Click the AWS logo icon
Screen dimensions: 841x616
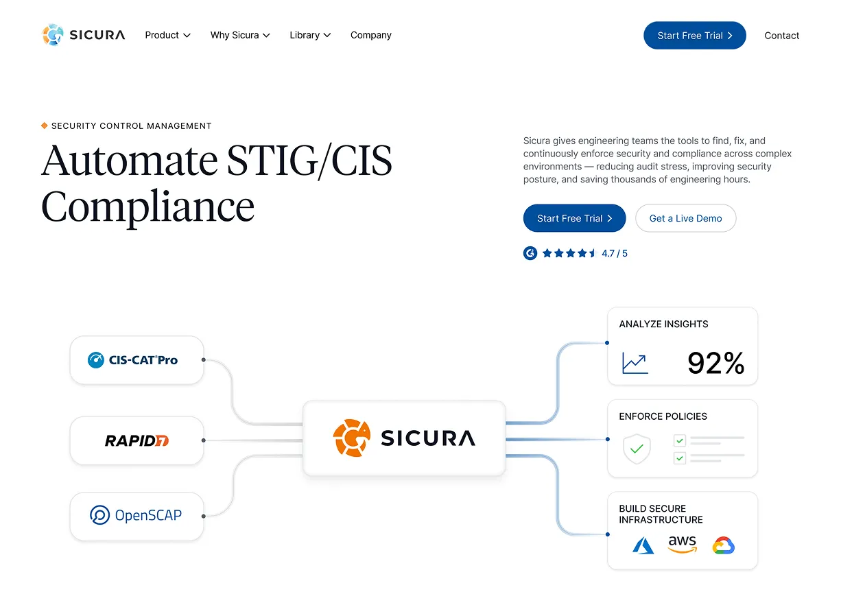pyautogui.click(x=683, y=545)
